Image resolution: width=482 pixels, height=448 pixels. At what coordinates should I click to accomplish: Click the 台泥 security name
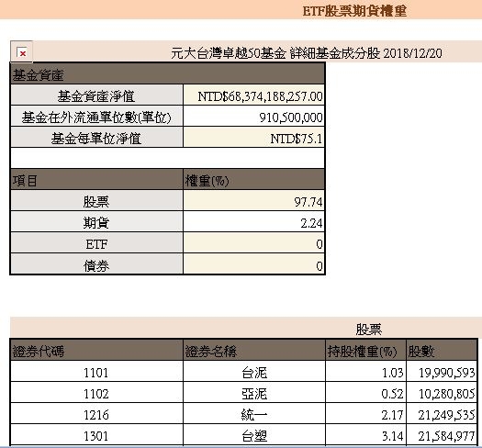[x=254, y=373]
